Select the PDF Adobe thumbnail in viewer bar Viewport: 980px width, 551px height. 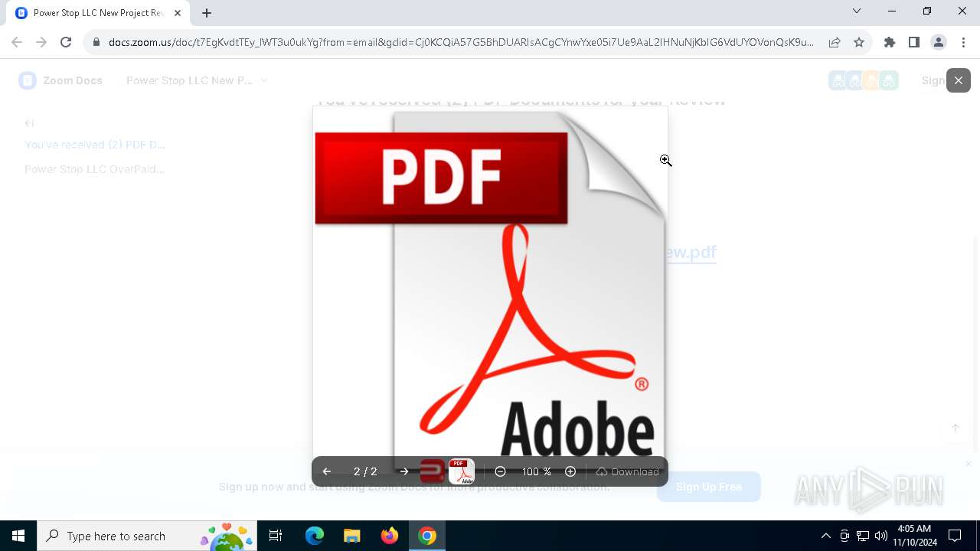pos(462,471)
